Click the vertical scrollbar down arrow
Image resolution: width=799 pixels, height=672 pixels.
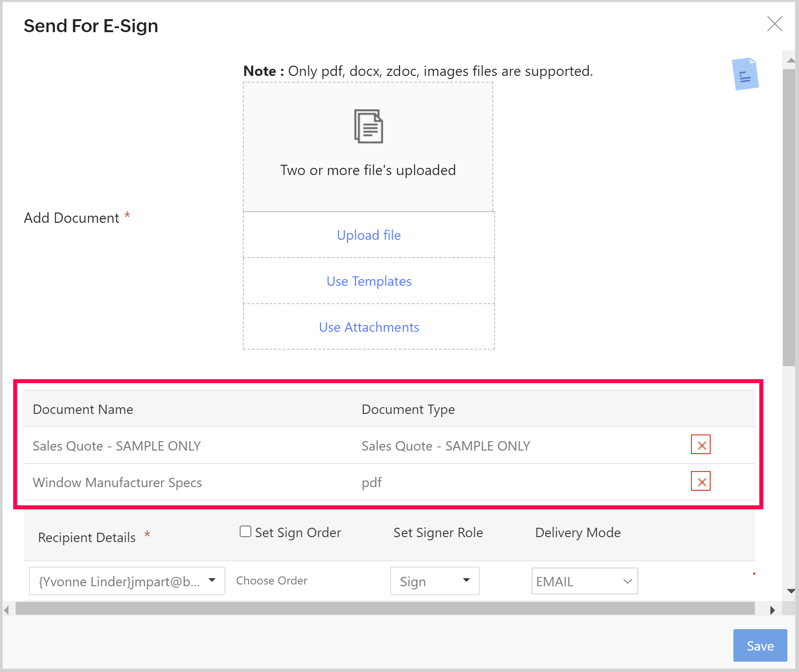click(x=791, y=591)
